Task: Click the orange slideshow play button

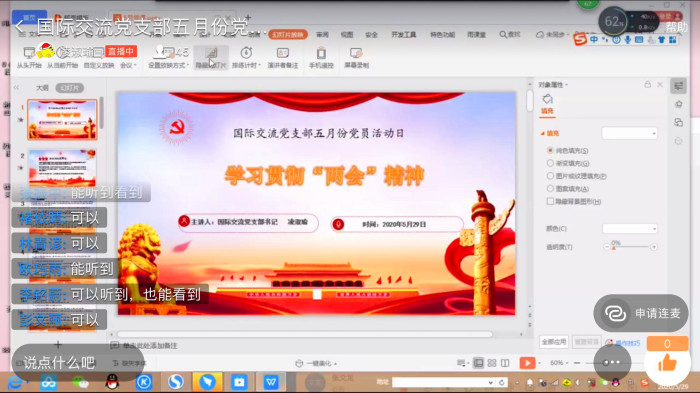Action: point(527,363)
